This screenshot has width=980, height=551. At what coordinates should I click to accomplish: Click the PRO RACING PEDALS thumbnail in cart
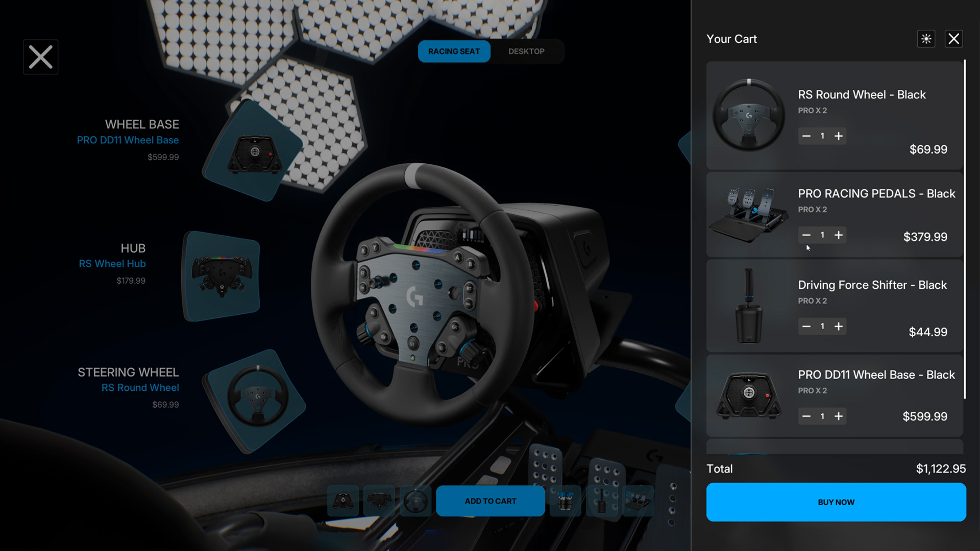pyautogui.click(x=749, y=215)
